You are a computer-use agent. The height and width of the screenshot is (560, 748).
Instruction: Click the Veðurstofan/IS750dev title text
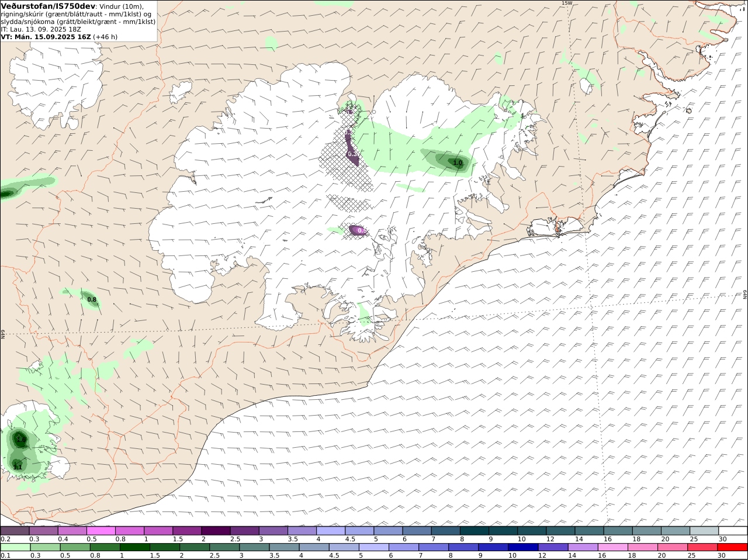coord(48,6)
